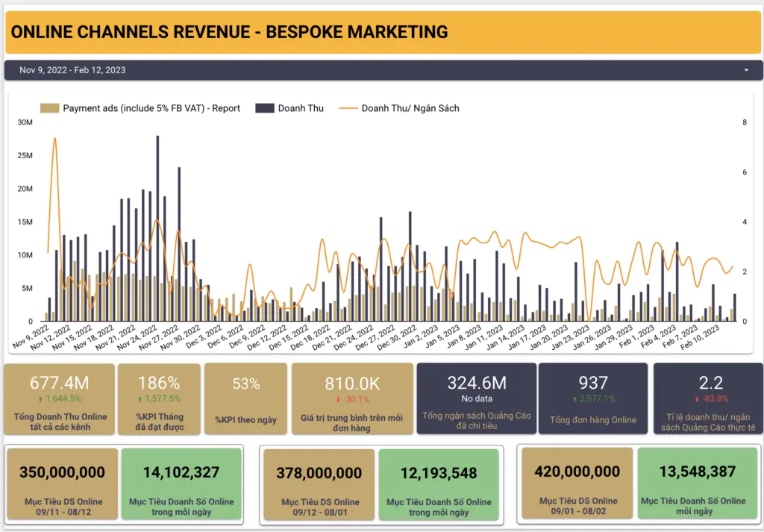Click the red down arrow beside -83.8%
Screen dimensions: 764x532
pyautogui.click(x=697, y=399)
